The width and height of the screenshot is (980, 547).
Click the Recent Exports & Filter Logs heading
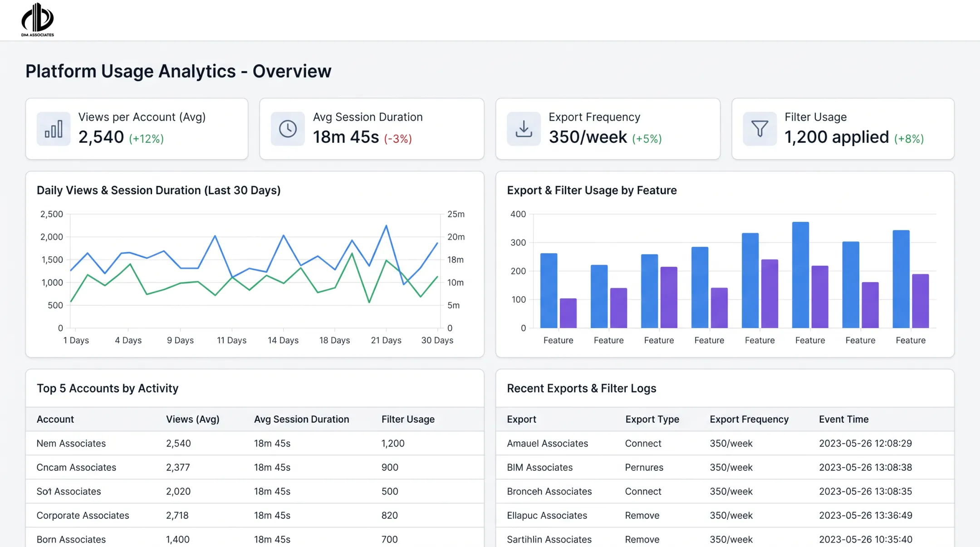click(x=581, y=388)
